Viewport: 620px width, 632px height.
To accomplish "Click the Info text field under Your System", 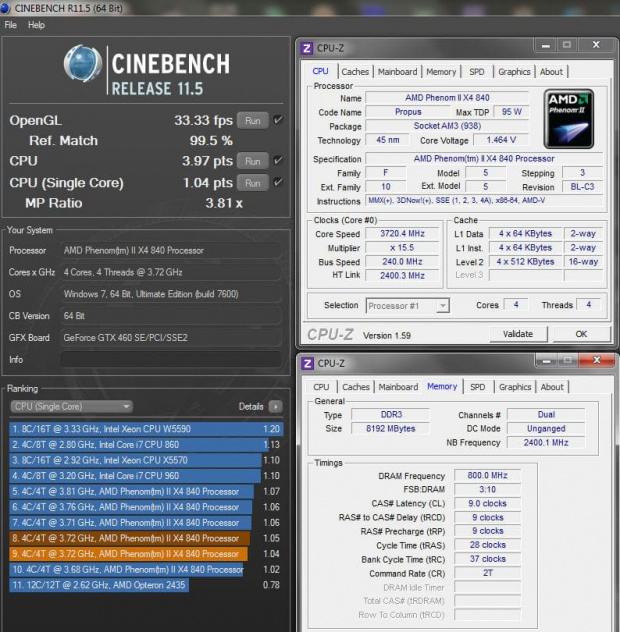I will point(171,359).
